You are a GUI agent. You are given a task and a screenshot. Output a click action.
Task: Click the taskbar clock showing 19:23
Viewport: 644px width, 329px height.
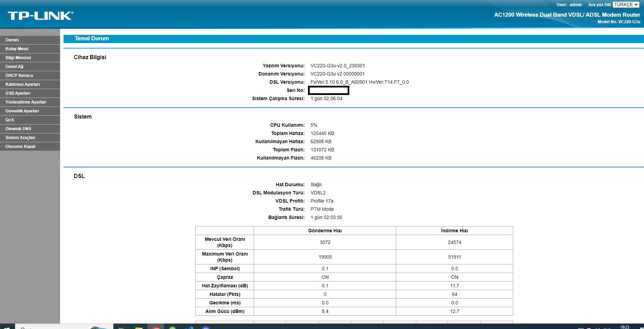pos(625,327)
